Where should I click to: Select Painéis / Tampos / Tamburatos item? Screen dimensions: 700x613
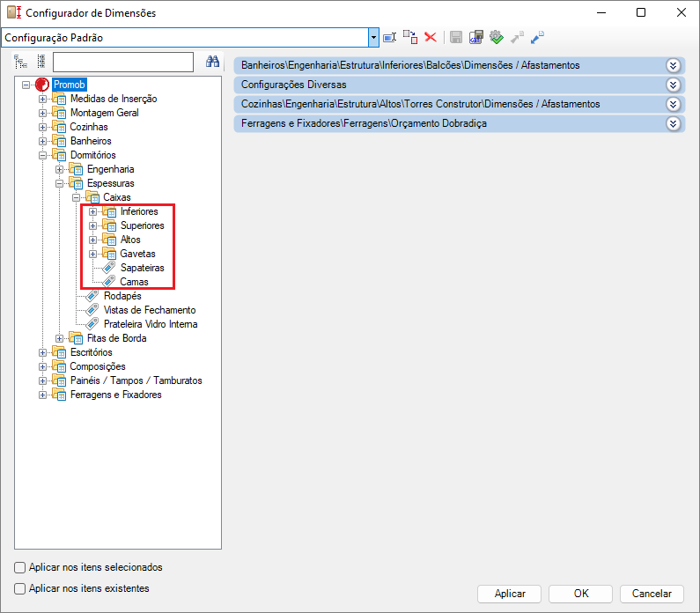tap(136, 380)
